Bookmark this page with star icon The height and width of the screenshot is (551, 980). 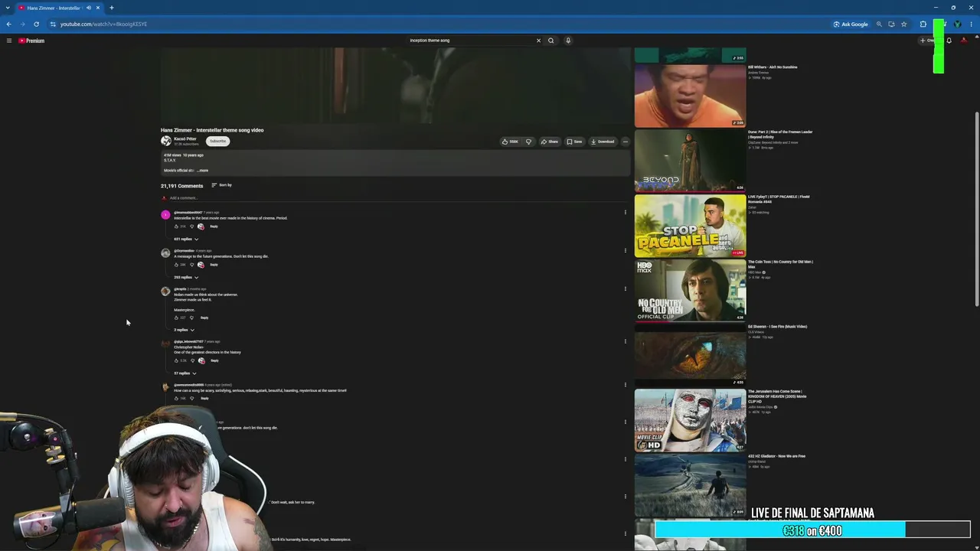(904, 24)
